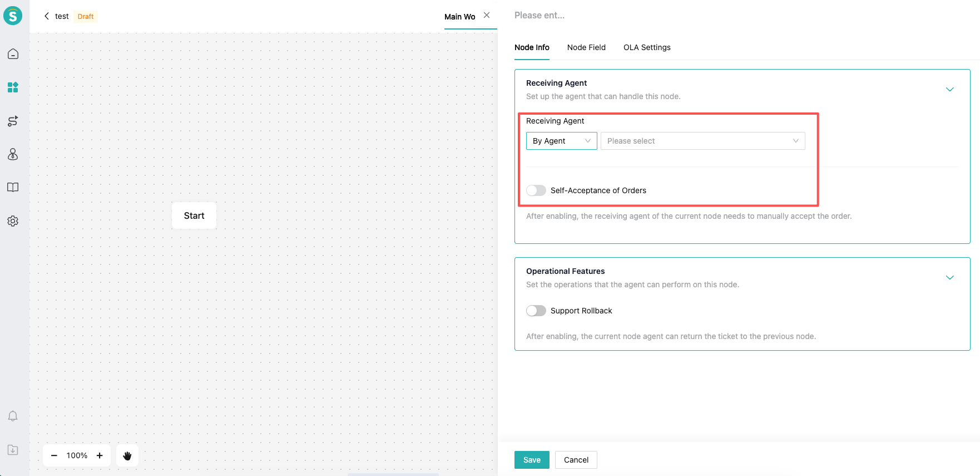Open the home icon in sidebar
Image resolution: width=980 pixels, height=476 pixels.
13,54
